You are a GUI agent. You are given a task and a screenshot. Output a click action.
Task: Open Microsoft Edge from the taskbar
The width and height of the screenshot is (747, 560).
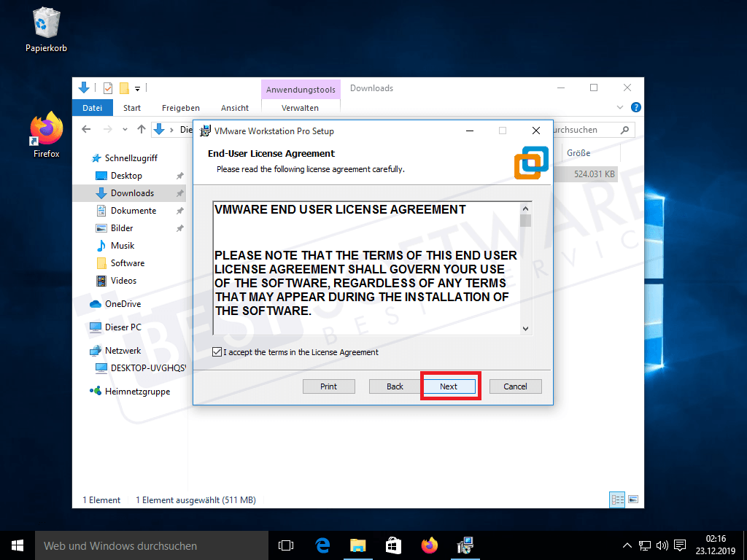point(322,545)
